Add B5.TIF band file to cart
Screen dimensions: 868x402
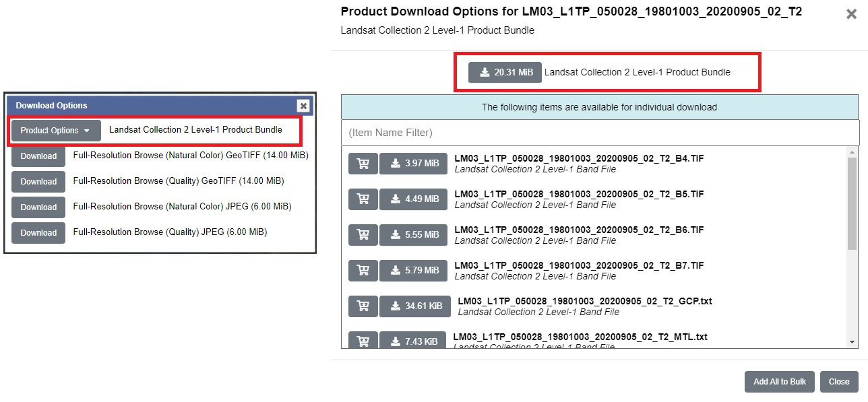[363, 199]
